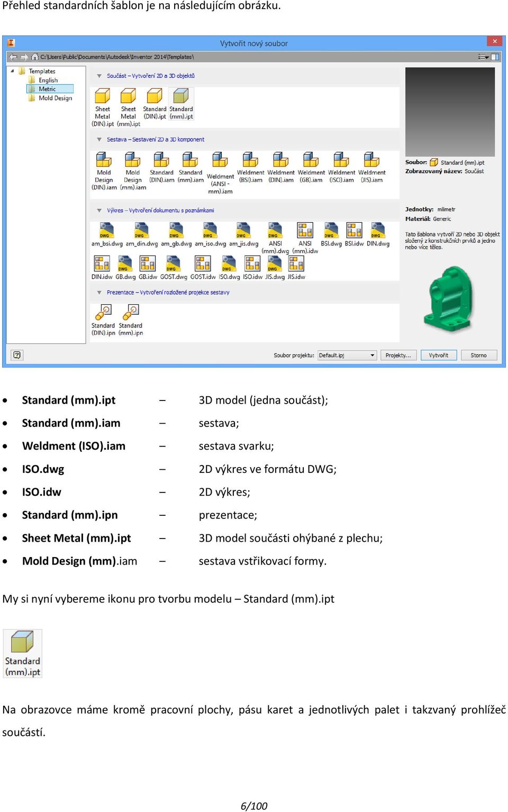Open the home templates folder icon
Screen dimensions: 508x812
click(x=35, y=57)
